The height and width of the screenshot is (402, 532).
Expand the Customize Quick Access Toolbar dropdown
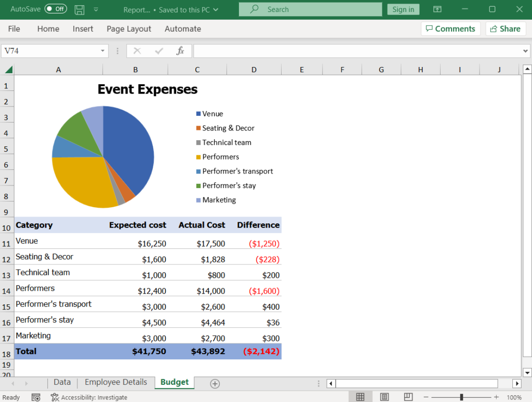point(95,10)
